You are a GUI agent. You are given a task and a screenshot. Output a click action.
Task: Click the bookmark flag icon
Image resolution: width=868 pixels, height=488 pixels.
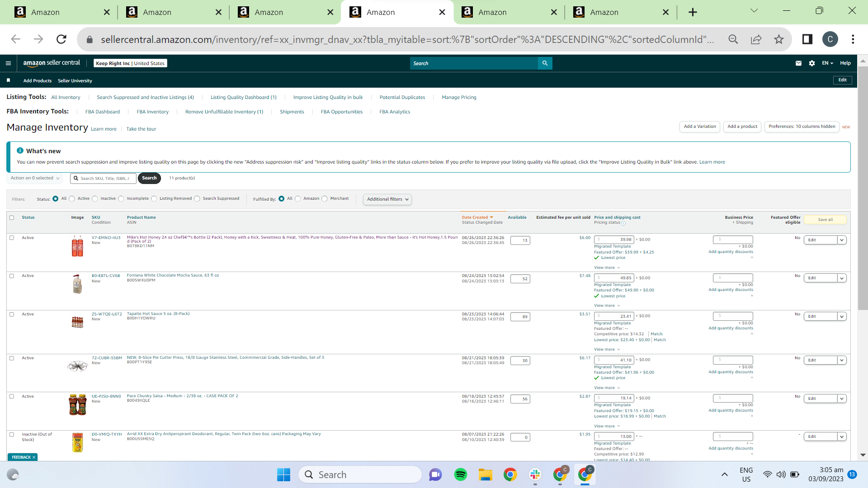[8, 80]
